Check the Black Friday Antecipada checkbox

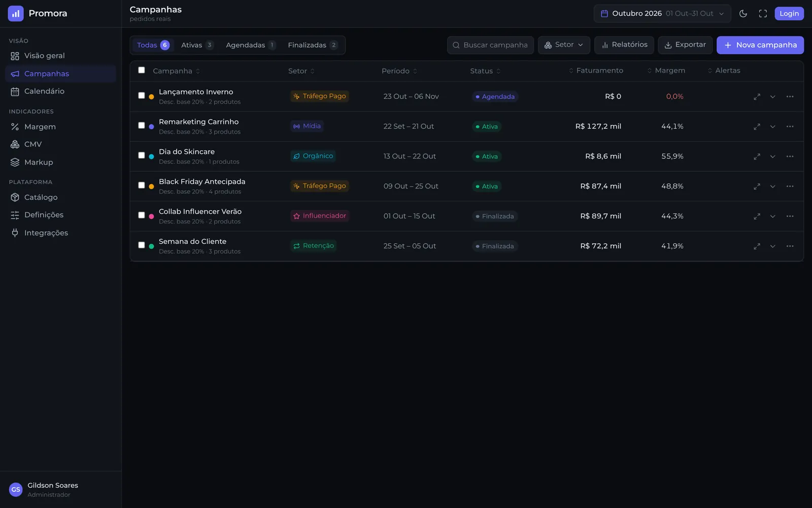pyautogui.click(x=142, y=185)
